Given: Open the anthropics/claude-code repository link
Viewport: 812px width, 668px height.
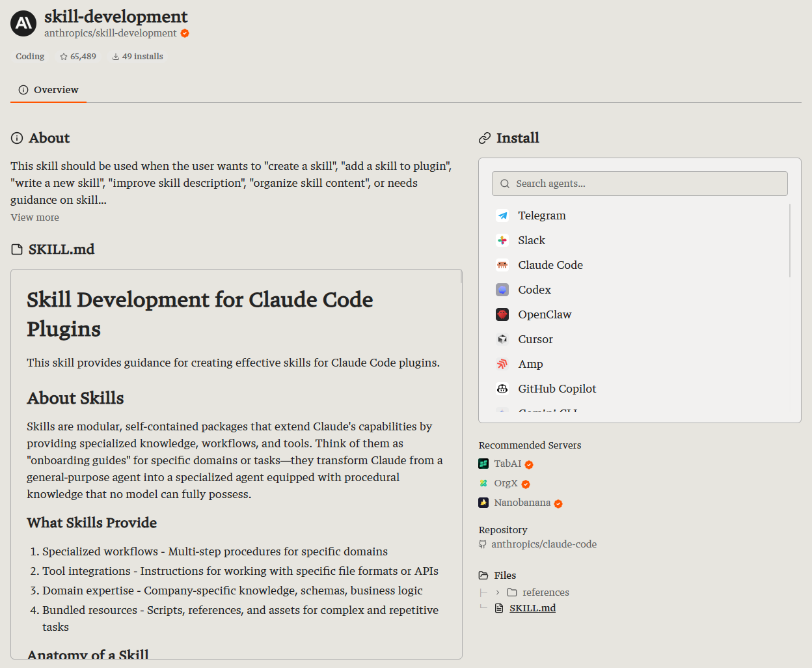Looking at the screenshot, I should (x=544, y=544).
